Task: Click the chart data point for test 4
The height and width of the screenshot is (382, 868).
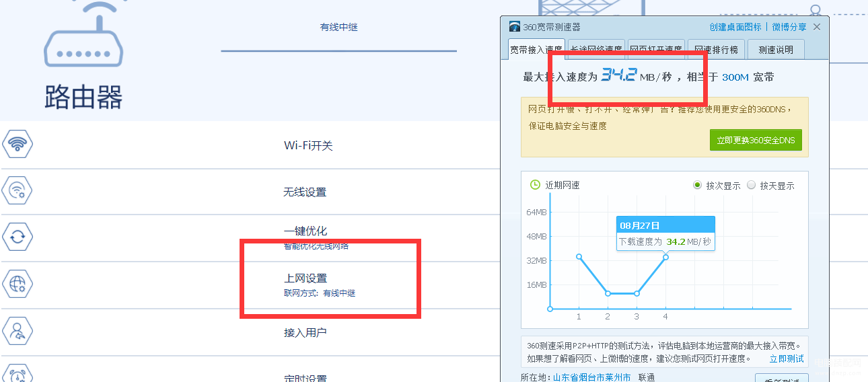Action: click(x=665, y=257)
